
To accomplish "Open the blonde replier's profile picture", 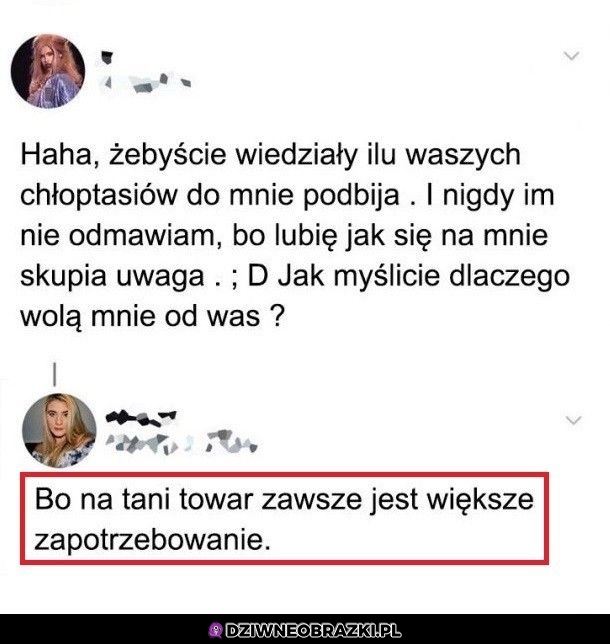I will (59, 430).
